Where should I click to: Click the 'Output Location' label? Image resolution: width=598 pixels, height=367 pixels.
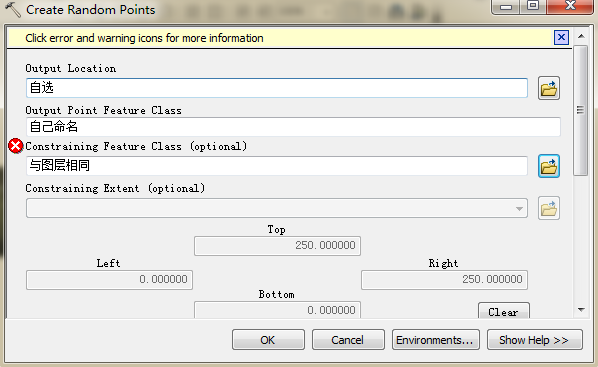click(x=71, y=69)
